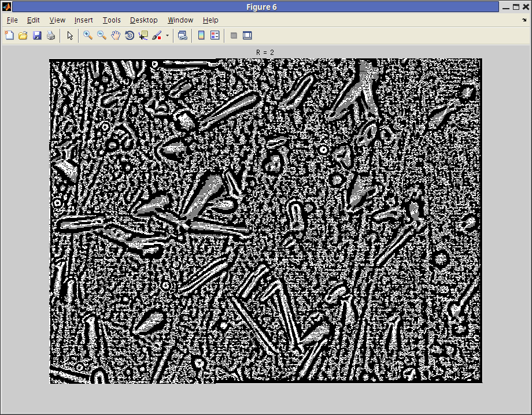Click the Link Plot icon
This screenshot has height=415, width=532.
click(x=183, y=35)
